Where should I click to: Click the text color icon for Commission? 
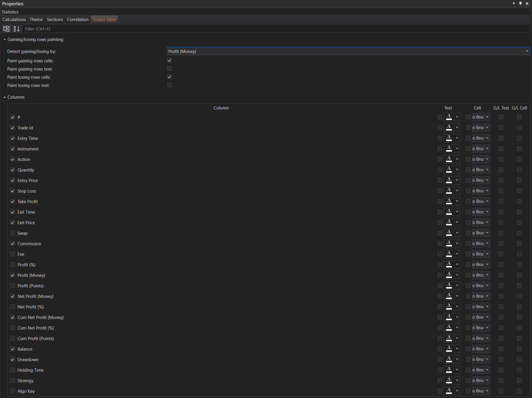pyautogui.click(x=449, y=243)
